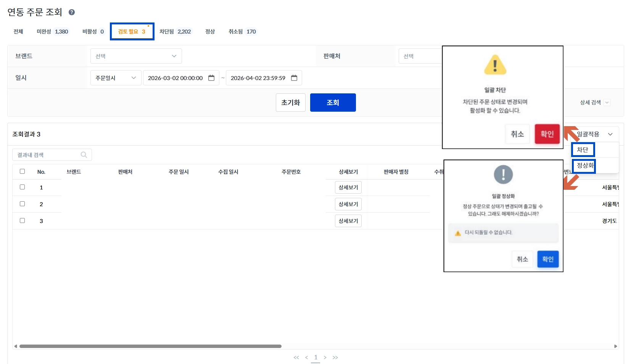Open 상세보기 for row 1
Screen dimensions: 631x364
click(348, 188)
